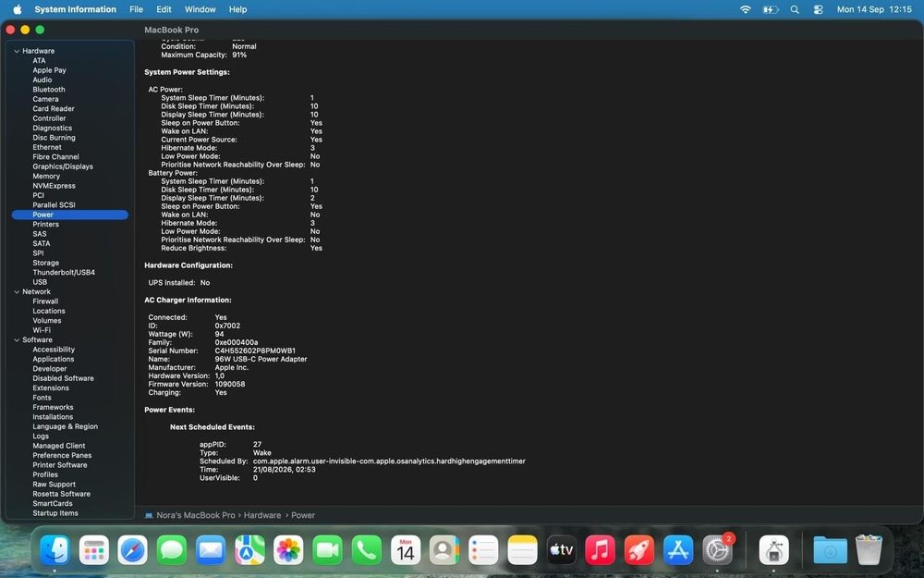Select Installations in the sidebar

[x=53, y=417]
